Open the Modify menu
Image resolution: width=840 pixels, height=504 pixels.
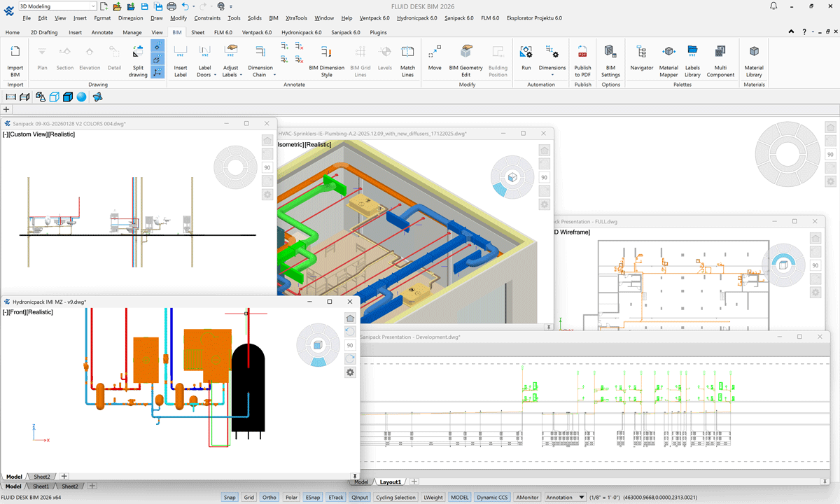coord(178,17)
